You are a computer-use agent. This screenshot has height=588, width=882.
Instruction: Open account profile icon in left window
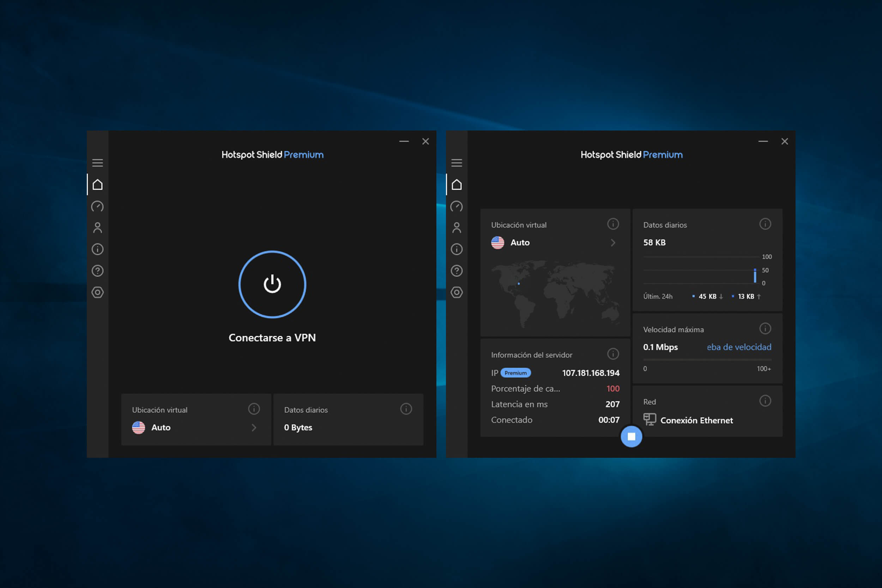coord(97,228)
